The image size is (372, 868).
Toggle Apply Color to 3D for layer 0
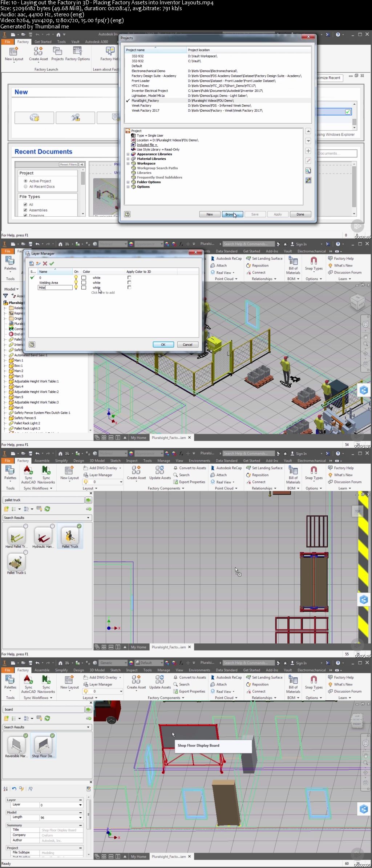coord(129,278)
